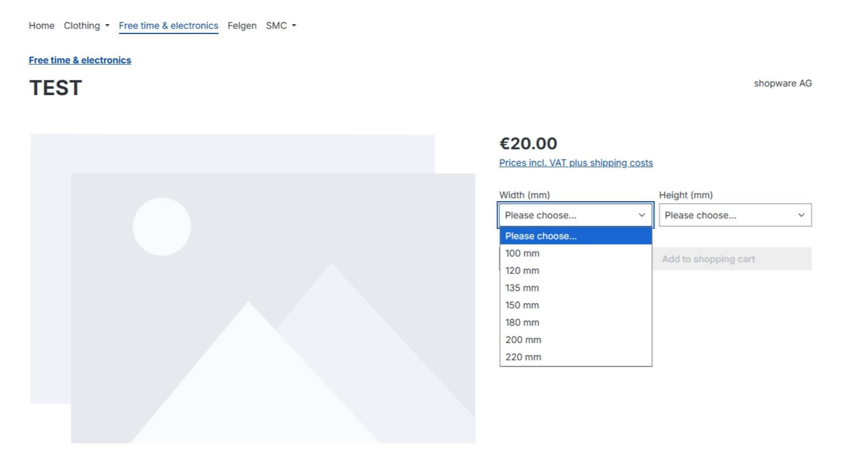Open the prices incl. VAT shipping link

[x=576, y=163]
